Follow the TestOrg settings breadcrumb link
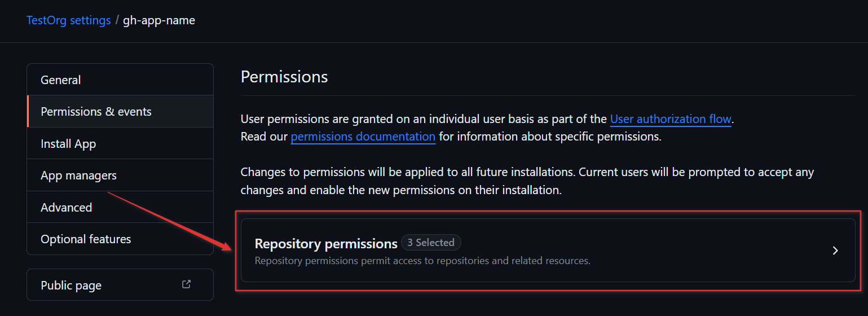This screenshot has width=868, height=316. click(69, 20)
